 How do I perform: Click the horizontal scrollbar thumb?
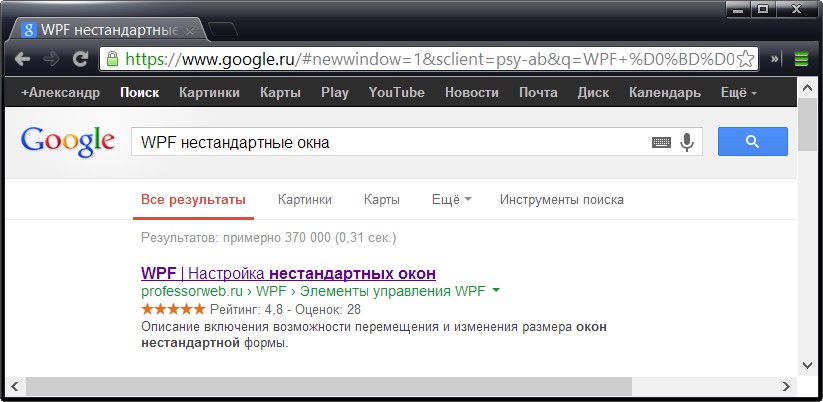329,387
